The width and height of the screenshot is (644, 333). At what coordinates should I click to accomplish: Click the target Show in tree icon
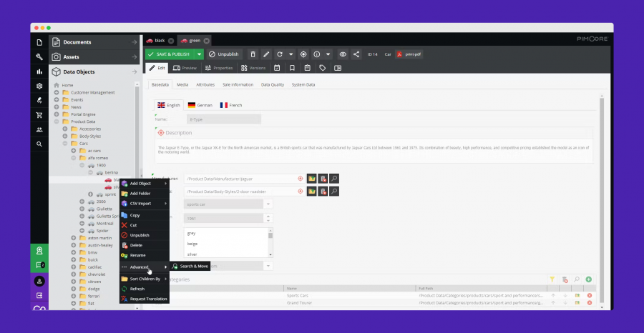[x=303, y=54]
